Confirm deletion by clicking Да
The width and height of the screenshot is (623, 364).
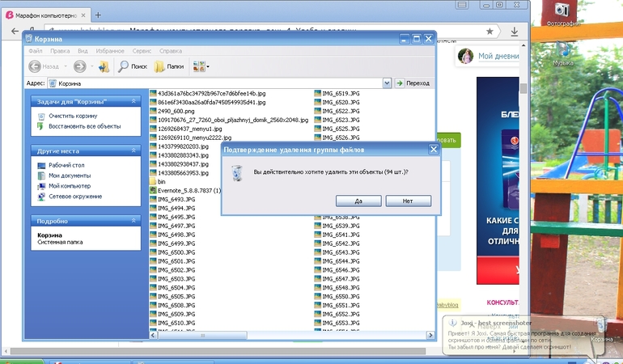[x=357, y=201]
